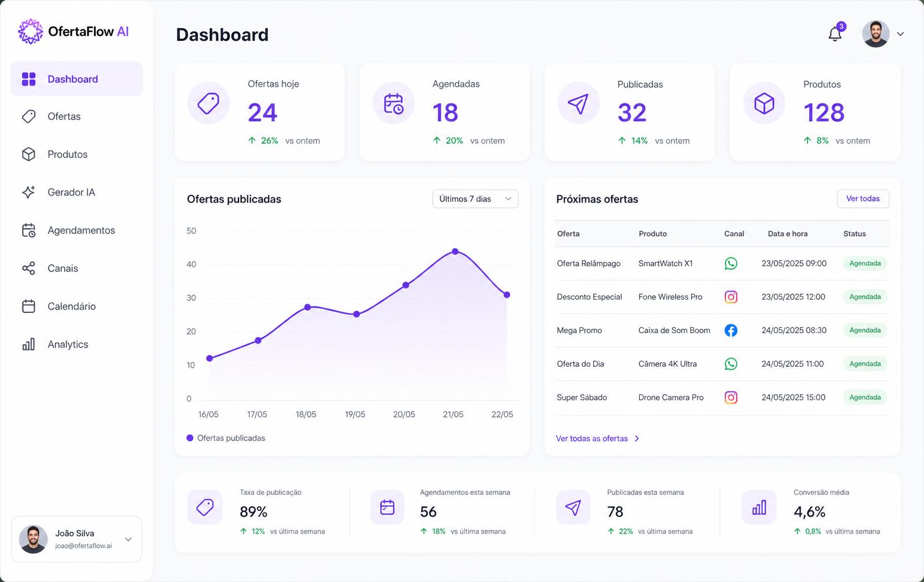The image size is (924, 582).
Task: Open Ofertas in the sidebar
Action: [77, 117]
